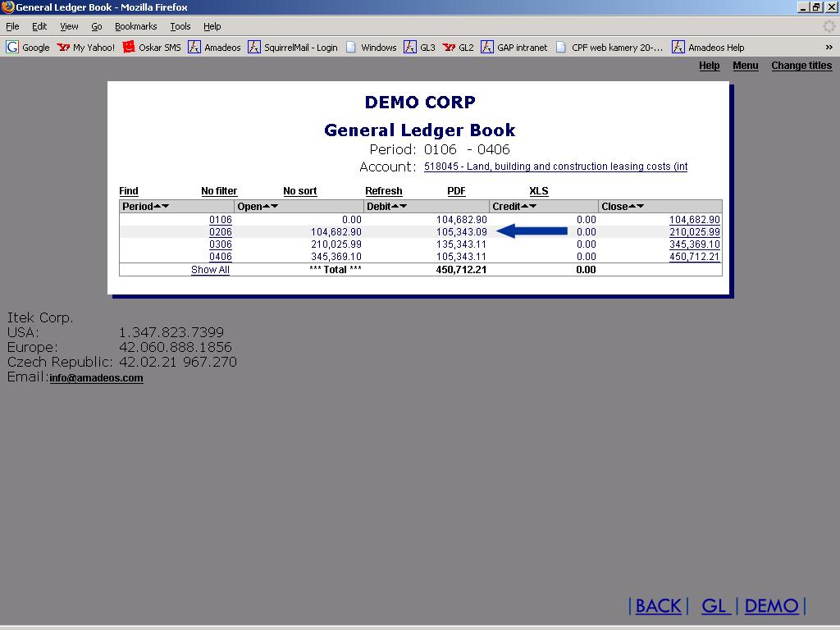Open the Tools menu

tap(180, 26)
